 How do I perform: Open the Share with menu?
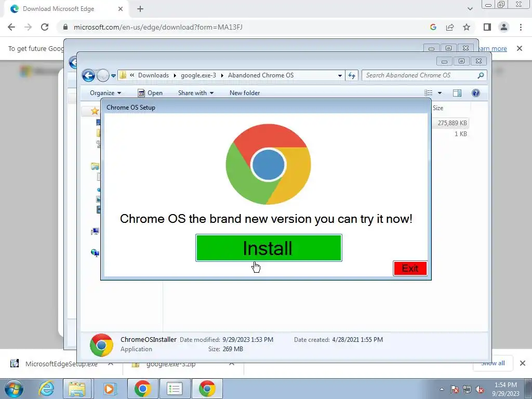coord(196,93)
